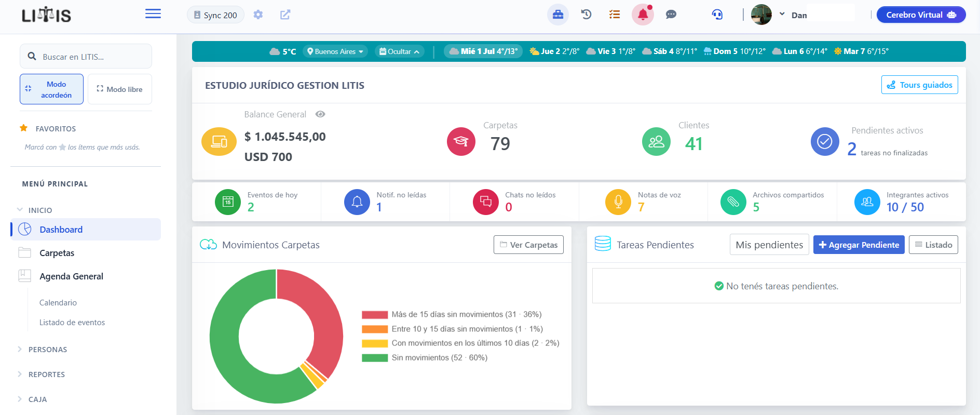Click Agregar Pendiente button
Image resolution: width=980 pixels, height=415 pixels.
click(859, 245)
